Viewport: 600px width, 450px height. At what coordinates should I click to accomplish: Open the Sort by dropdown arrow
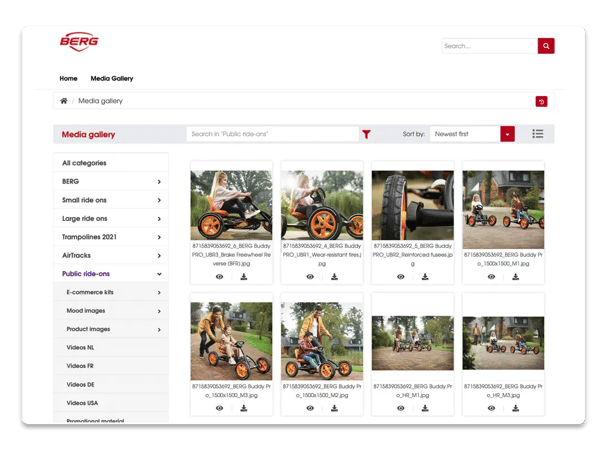[x=507, y=134]
